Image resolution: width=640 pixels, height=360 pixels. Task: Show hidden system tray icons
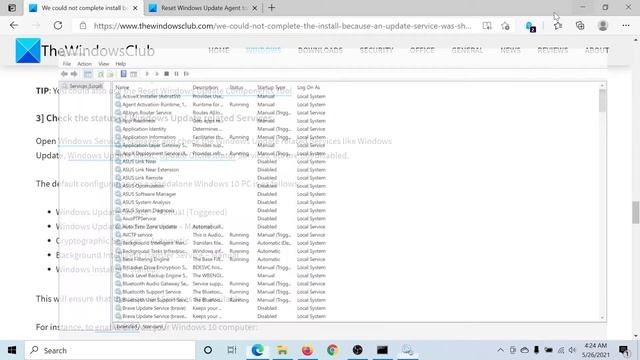(x=500, y=350)
